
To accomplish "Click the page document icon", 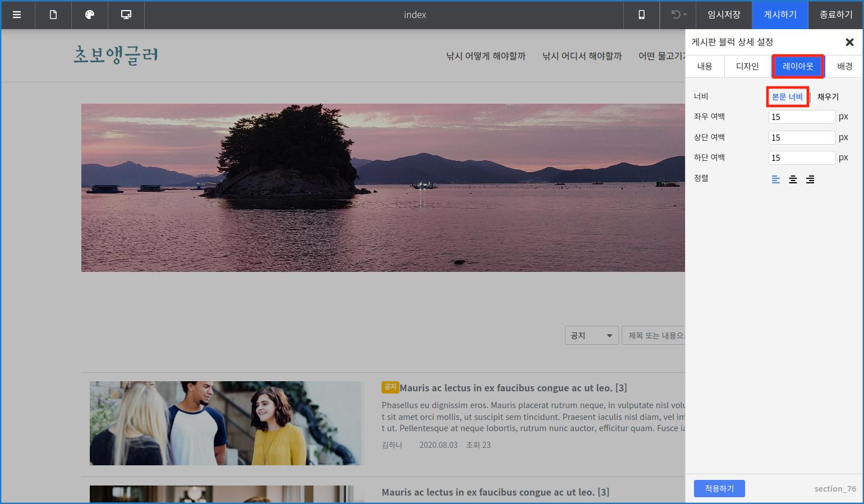I will point(53,15).
